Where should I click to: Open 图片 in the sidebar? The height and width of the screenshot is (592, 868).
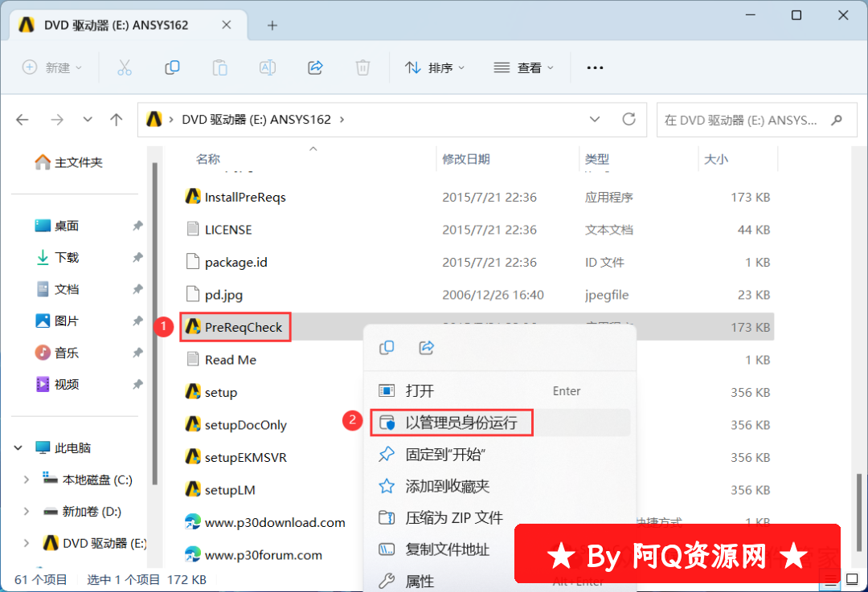pos(57,320)
